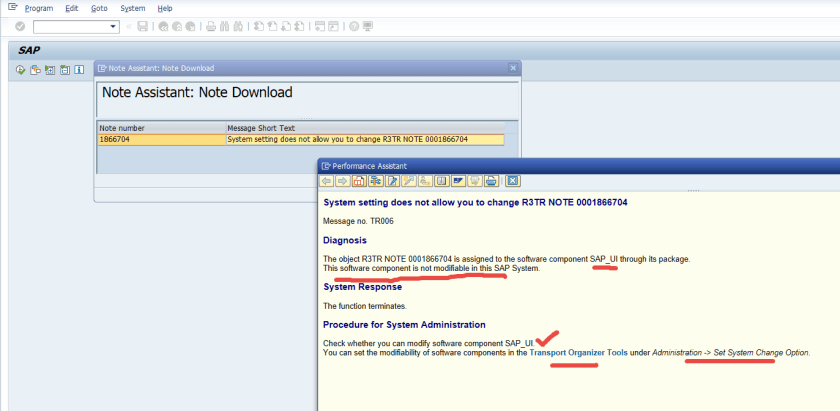Click the pencil Customizing icon in Performance Assistant
This screenshot has height=411, width=840.
tap(409, 181)
